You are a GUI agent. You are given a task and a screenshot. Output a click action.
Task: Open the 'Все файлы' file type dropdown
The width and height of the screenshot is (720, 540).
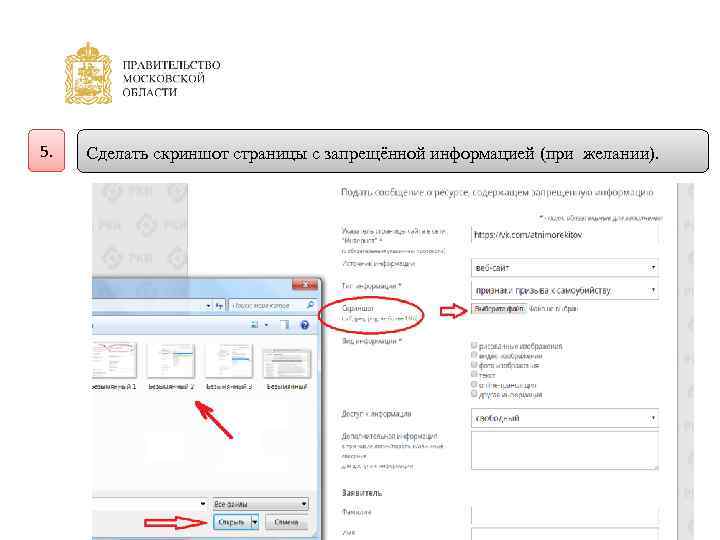tap(260, 504)
